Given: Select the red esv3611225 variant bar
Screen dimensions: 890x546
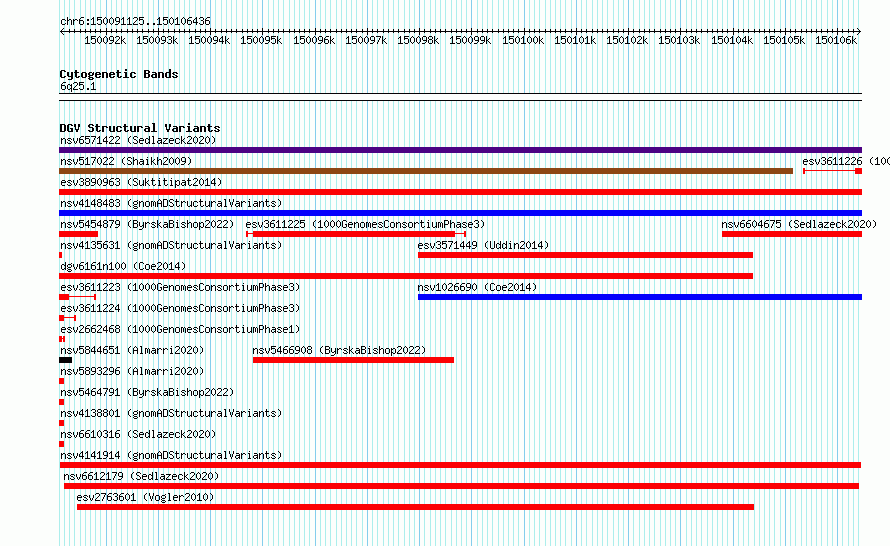Looking at the screenshot, I should [x=356, y=234].
